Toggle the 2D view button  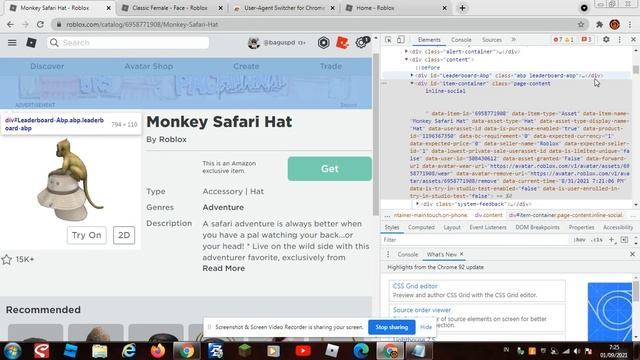click(x=124, y=235)
